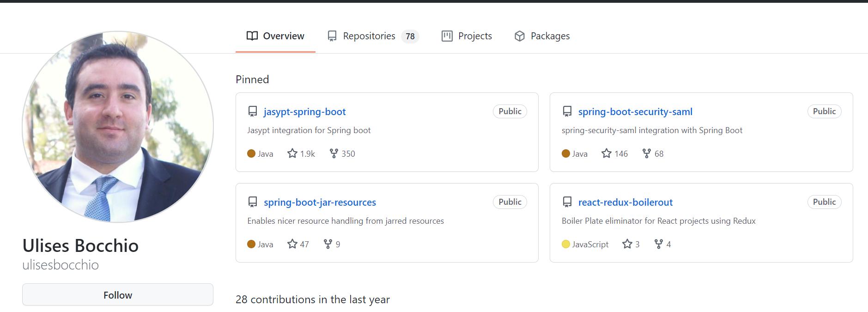868x312 pixels.
Task: Open the react-redux-boilerout repository link
Action: pos(625,202)
